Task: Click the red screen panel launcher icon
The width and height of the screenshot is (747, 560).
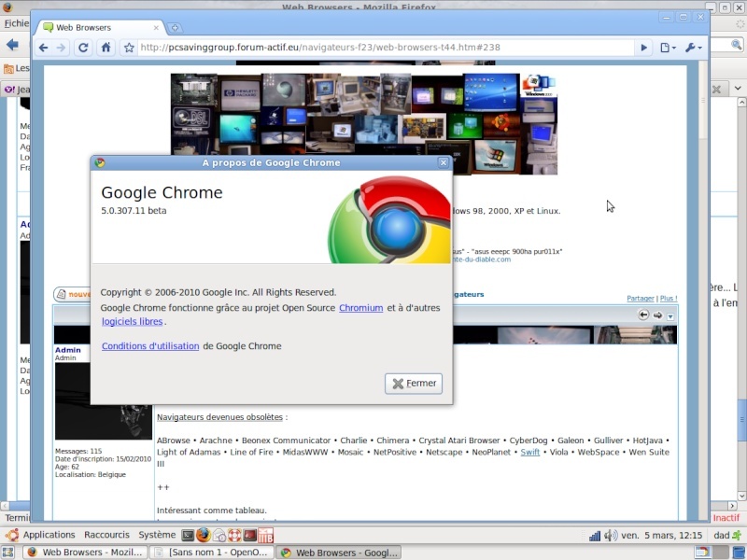Action: click(x=250, y=536)
